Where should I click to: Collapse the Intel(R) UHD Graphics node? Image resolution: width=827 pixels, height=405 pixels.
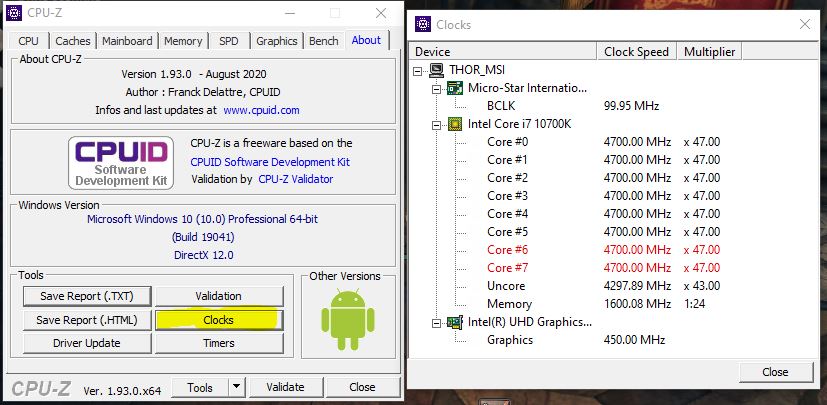point(436,323)
